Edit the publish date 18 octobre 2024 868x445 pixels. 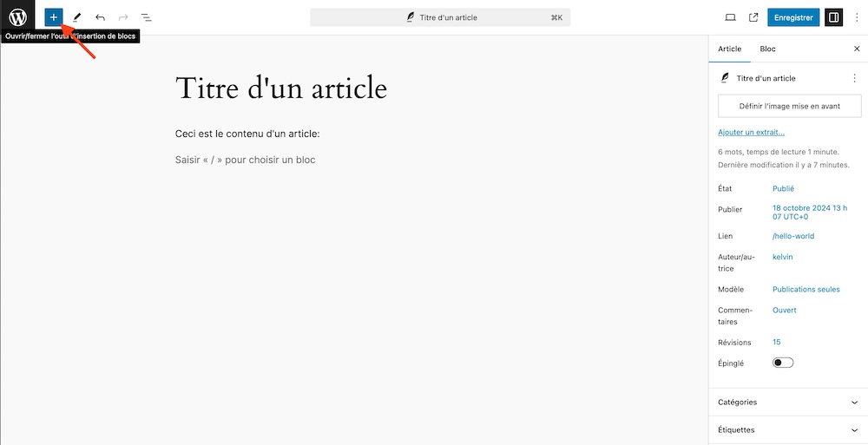click(x=810, y=212)
